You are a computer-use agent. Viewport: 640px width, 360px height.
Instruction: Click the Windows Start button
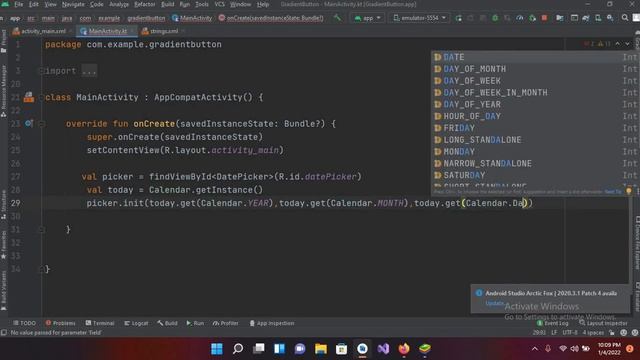coord(217,349)
